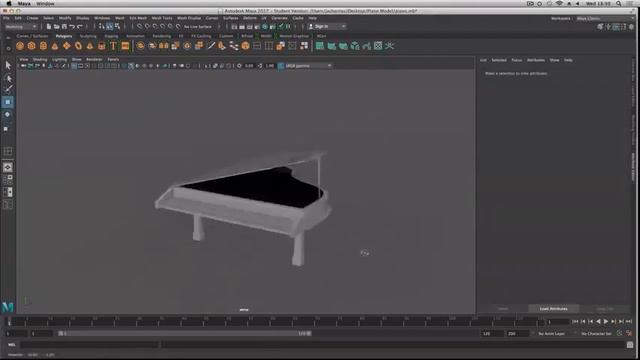This screenshot has height=360, width=640.
Task: Activate the Paint selection tool in toolbox
Action: 8,89
